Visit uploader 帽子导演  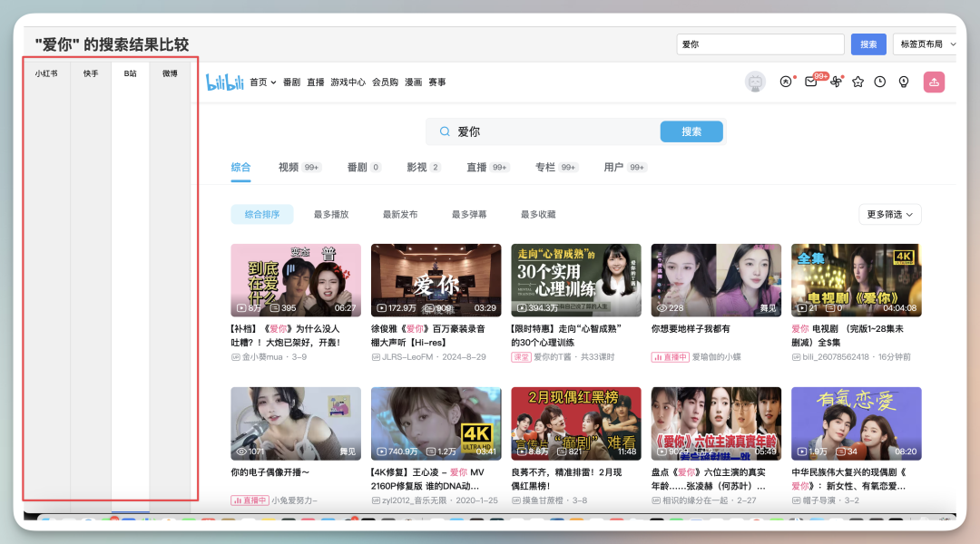pyautogui.click(x=820, y=500)
